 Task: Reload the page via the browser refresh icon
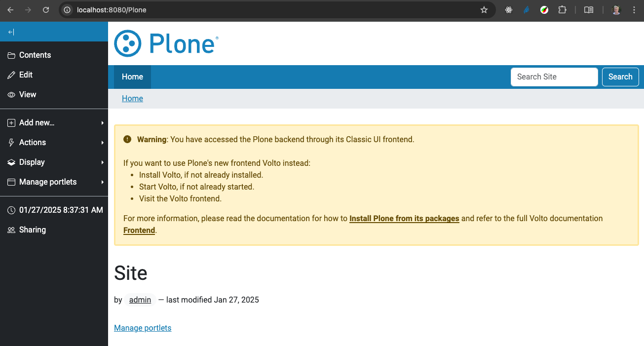point(46,10)
